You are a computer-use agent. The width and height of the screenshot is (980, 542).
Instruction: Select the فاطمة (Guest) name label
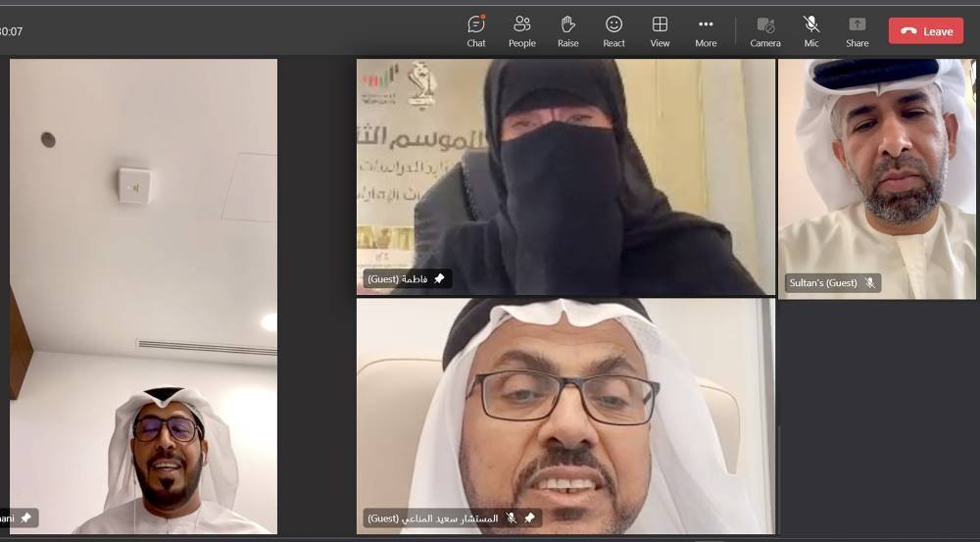pos(398,279)
